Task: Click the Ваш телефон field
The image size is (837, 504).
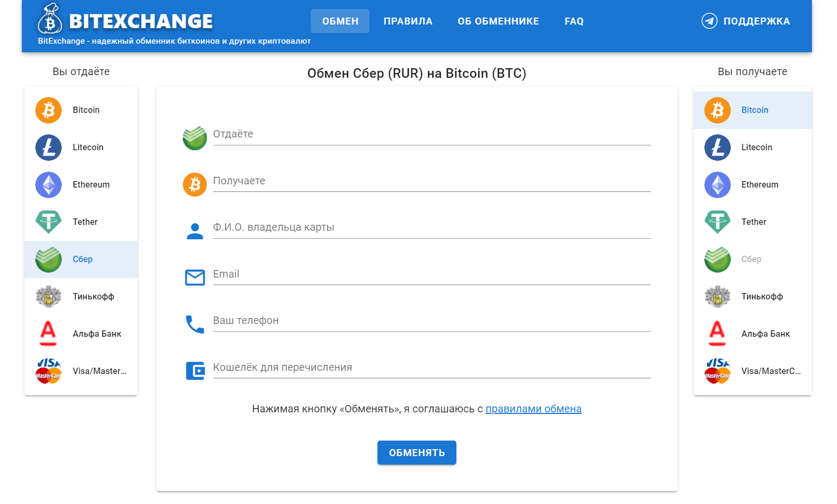Action: pyautogui.click(x=431, y=321)
